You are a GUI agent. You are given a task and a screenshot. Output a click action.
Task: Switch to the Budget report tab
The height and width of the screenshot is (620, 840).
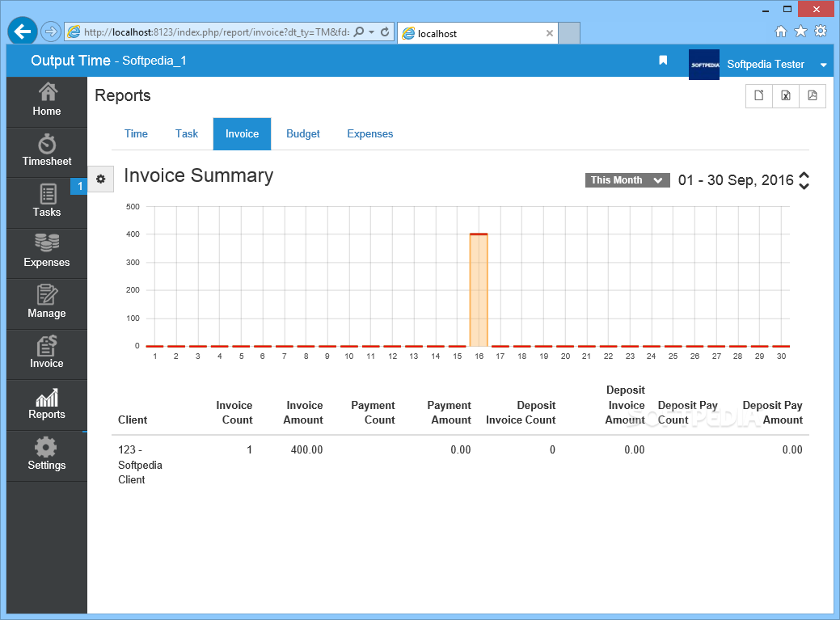pyautogui.click(x=302, y=134)
